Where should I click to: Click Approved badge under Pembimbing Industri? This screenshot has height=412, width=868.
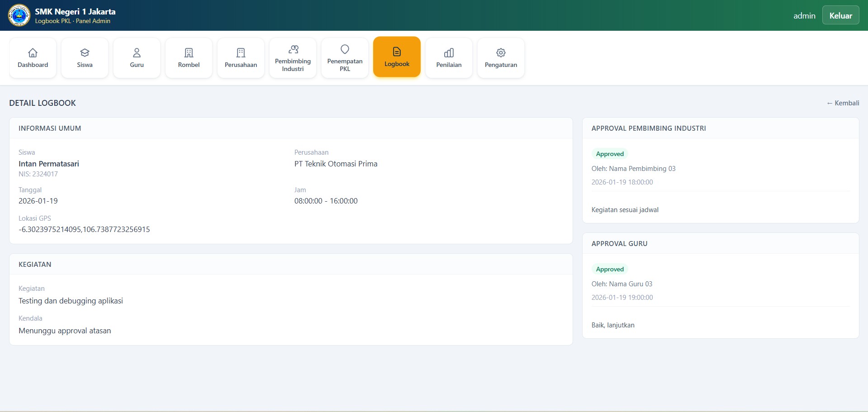(610, 154)
